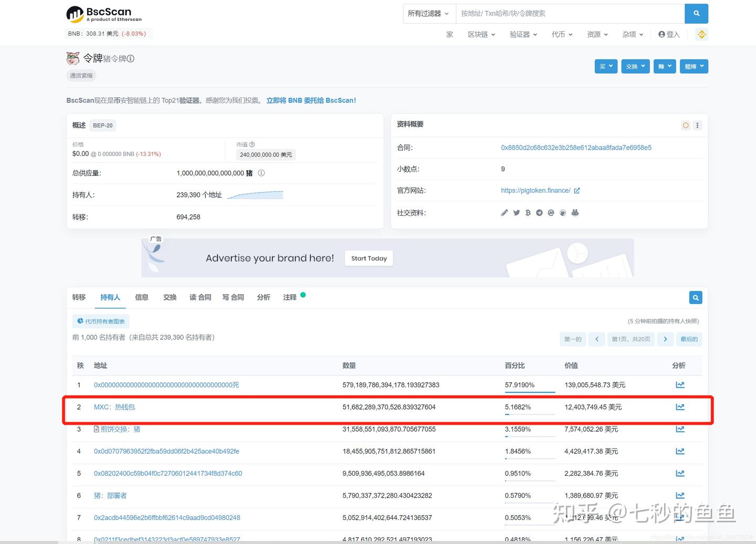Open the 写 合同 tab
Viewport: 756px width, 544px height.
click(233, 297)
